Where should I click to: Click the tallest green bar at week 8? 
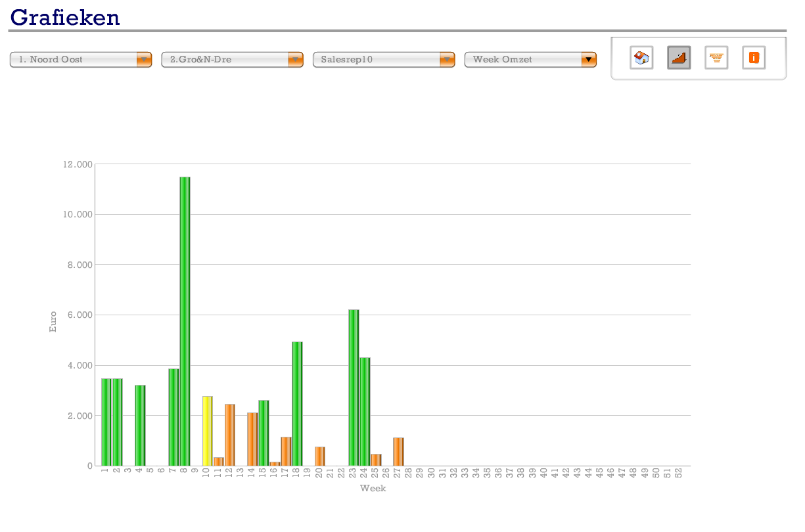[185, 322]
